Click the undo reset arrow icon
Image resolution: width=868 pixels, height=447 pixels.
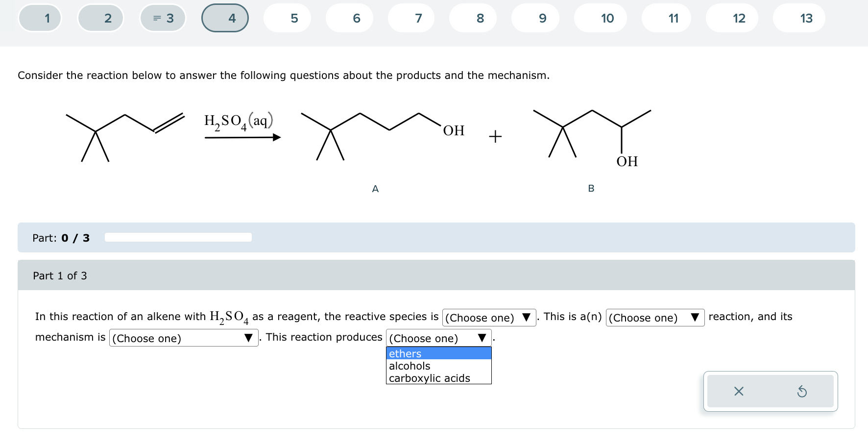(x=802, y=391)
